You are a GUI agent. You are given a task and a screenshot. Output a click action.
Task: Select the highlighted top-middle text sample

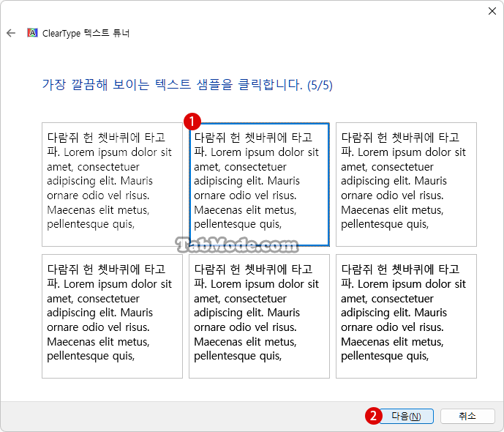point(260,185)
